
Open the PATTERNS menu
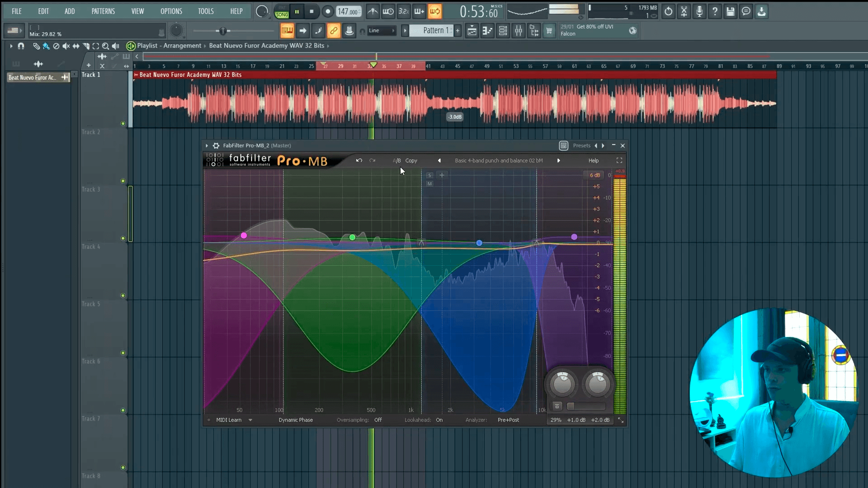(103, 11)
